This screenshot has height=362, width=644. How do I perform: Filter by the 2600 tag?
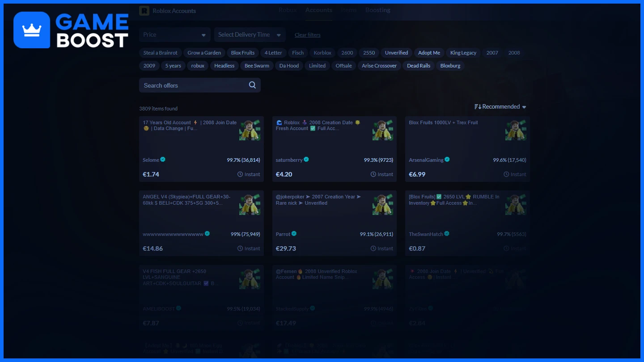coord(347,53)
